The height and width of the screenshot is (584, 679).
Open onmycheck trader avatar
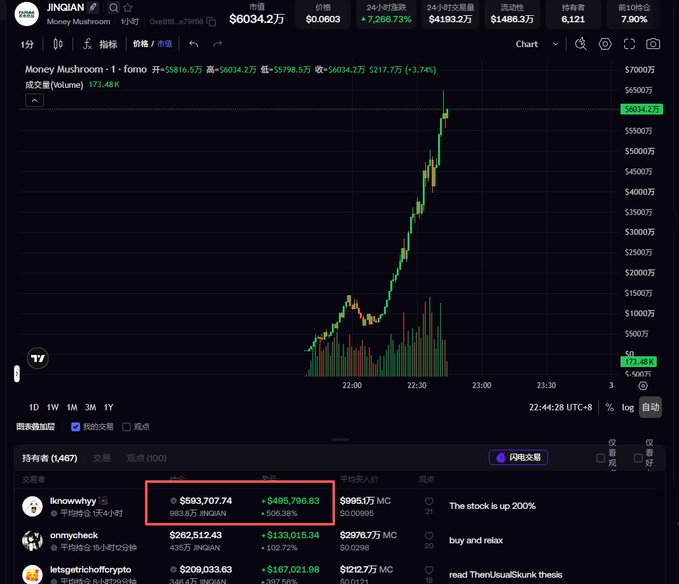pyautogui.click(x=32, y=541)
